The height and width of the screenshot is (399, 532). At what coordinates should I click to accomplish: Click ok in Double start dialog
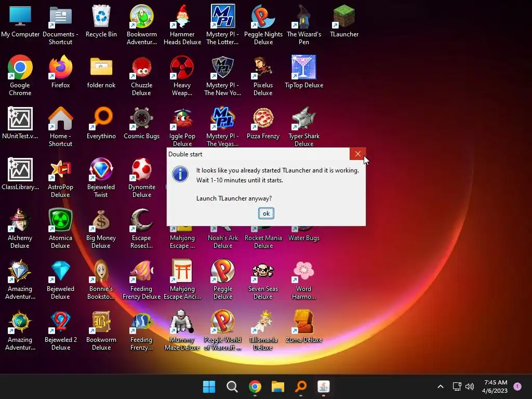pyautogui.click(x=266, y=214)
